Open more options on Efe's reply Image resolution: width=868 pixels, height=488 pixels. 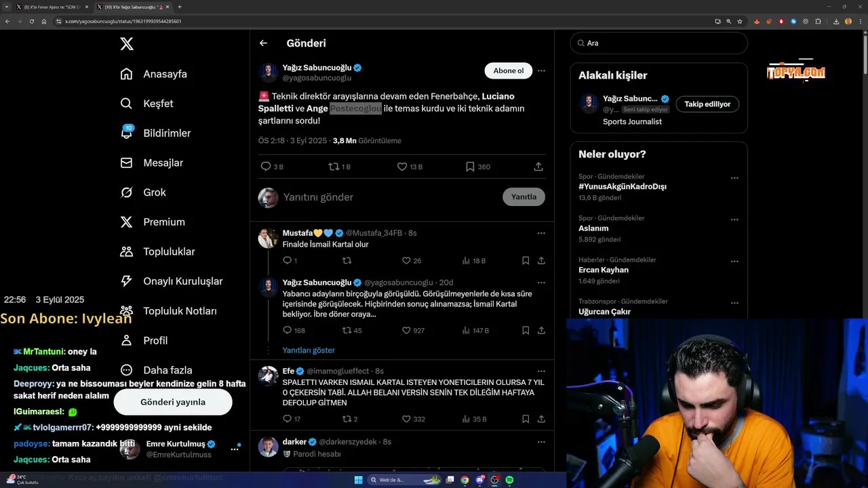pyautogui.click(x=541, y=371)
